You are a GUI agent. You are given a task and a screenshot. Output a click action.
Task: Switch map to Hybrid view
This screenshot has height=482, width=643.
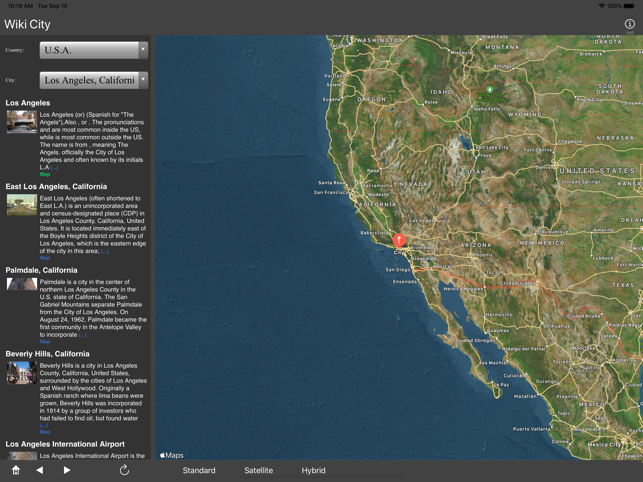point(313,470)
